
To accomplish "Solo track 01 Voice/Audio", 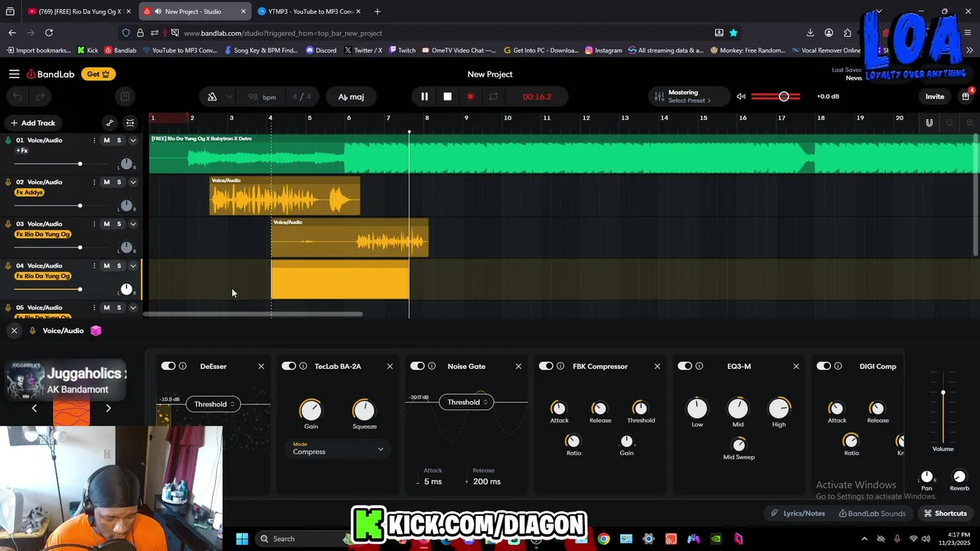I will [119, 140].
